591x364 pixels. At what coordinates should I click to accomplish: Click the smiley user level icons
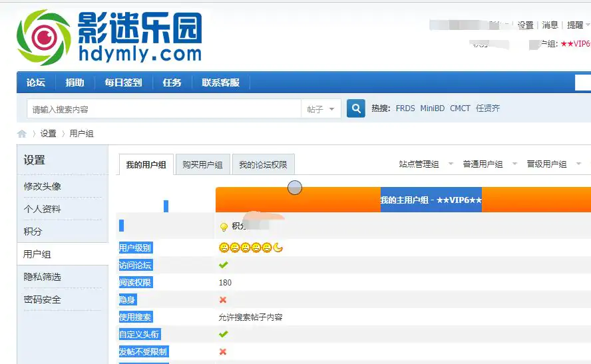pos(251,248)
